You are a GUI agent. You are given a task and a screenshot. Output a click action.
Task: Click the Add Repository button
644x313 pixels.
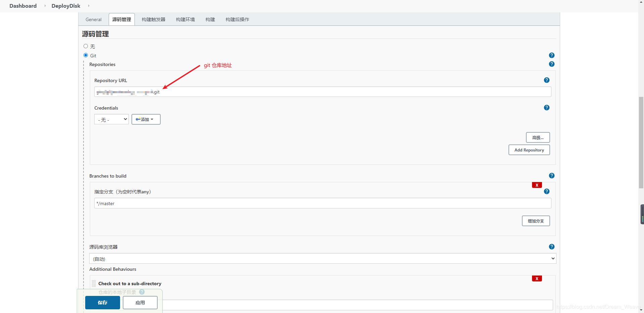pos(529,150)
